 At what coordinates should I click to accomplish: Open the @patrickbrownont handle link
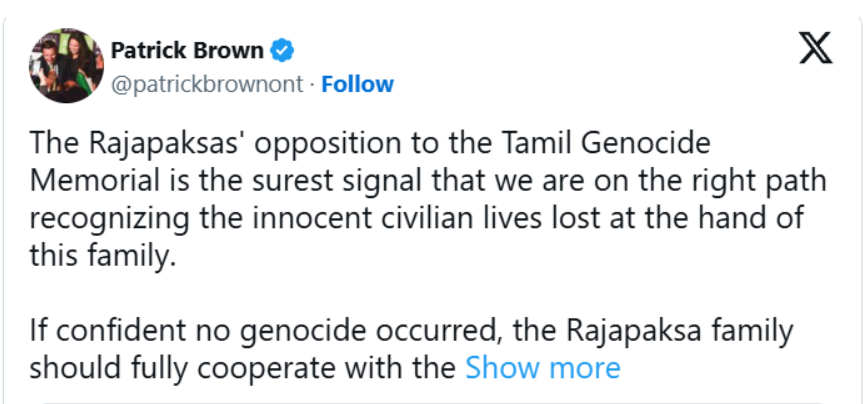click(208, 84)
